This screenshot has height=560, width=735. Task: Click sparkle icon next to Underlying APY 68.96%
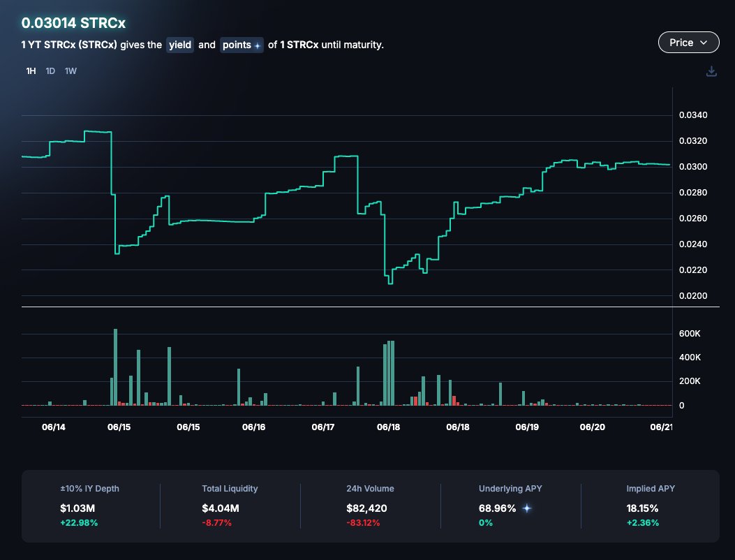pyautogui.click(x=527, y=508)
